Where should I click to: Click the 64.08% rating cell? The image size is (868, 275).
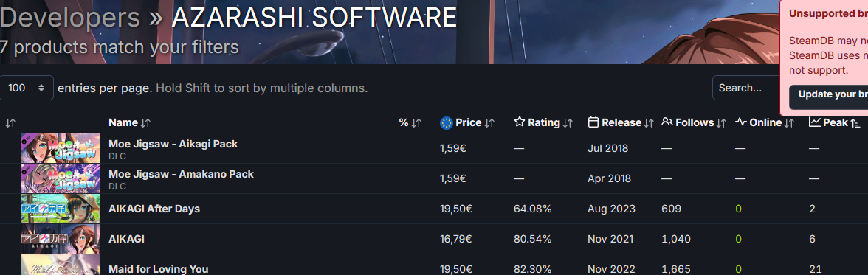[533, 209]
